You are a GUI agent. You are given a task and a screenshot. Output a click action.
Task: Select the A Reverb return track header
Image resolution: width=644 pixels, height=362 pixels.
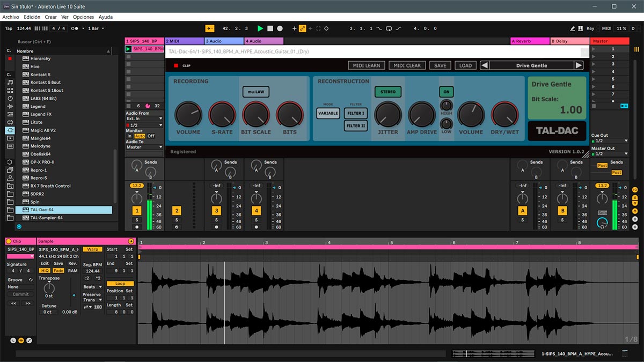click(x=530, y=41)
